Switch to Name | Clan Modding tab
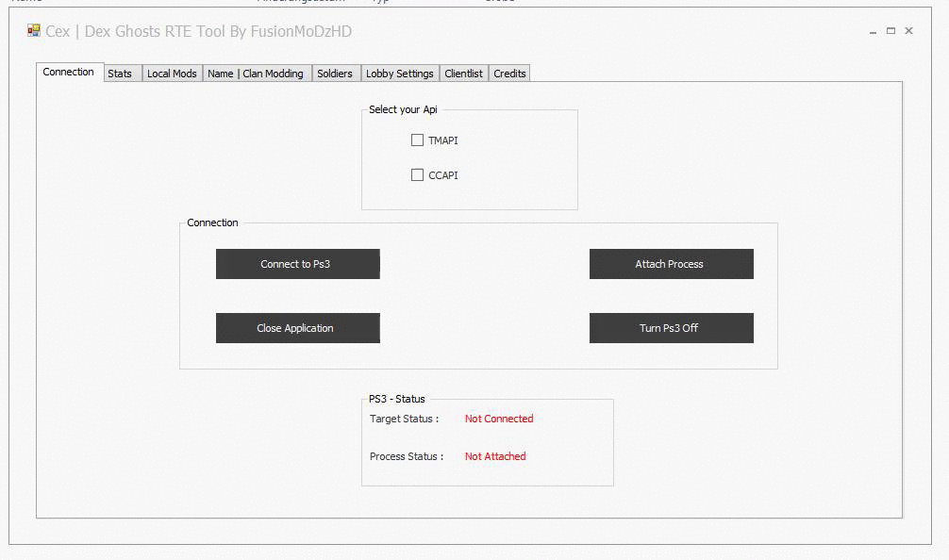This screenshot has height=560, width=949. click(257, 74)
